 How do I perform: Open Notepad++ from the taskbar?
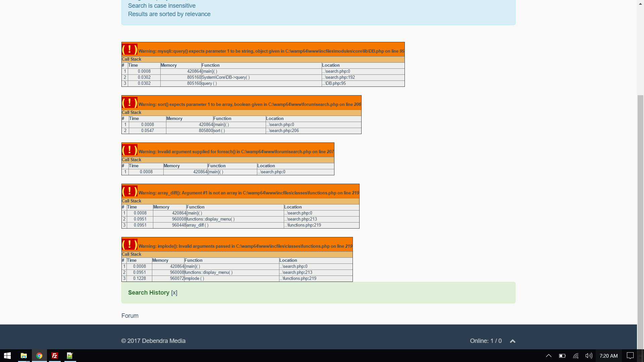coord(70,356)
